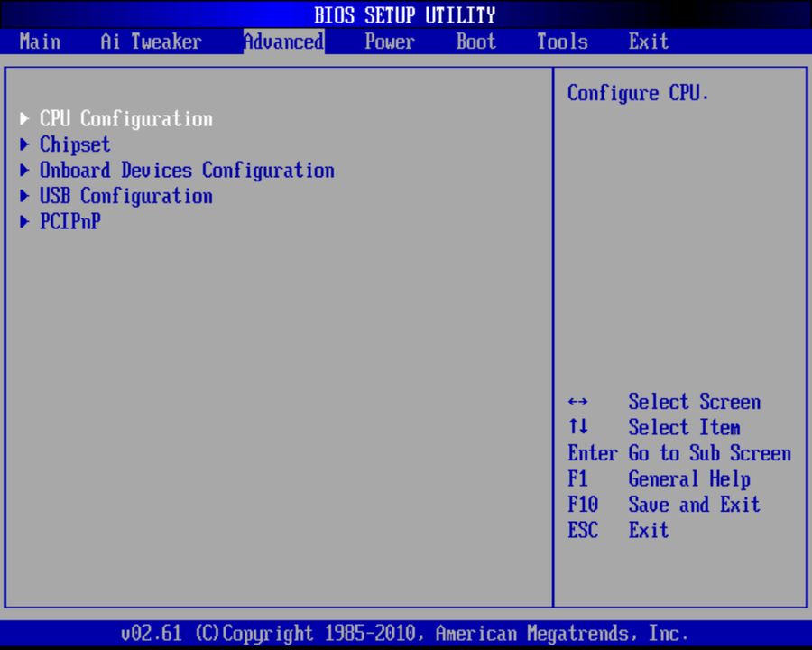Click the CPU Configuration disclosure triangle
The width and height of the screenshot is (812, 650).
(x=23, y=117)
